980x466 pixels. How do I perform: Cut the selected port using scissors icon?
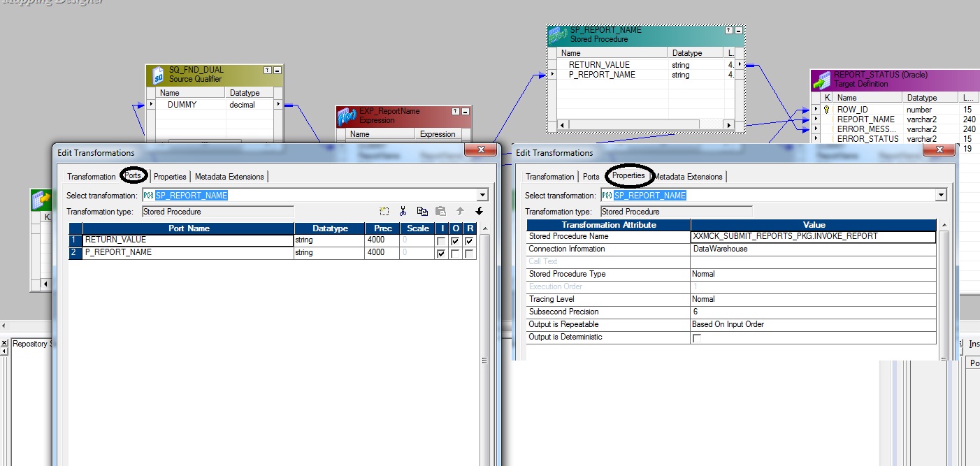coord(402,210)
